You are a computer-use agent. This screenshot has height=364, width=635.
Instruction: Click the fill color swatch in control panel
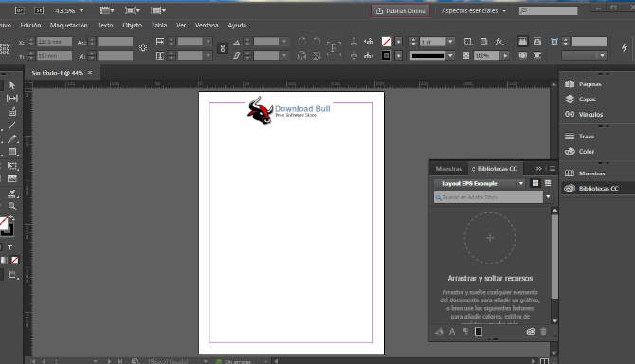pyautogui.click(x=387, y=42)
